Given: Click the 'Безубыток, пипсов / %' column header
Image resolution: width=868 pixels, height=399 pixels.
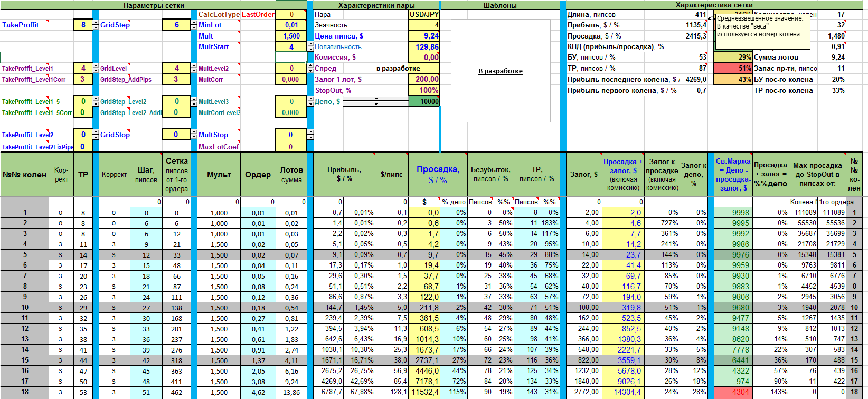Looking at the screenshot, I should coord(490,174).
